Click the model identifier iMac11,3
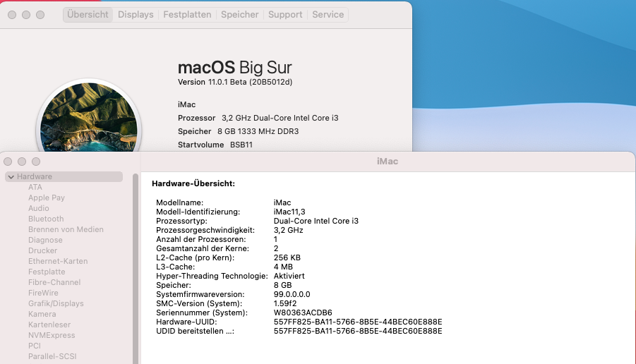The width and height of the screenshot is (636, 364). [289, 212]
